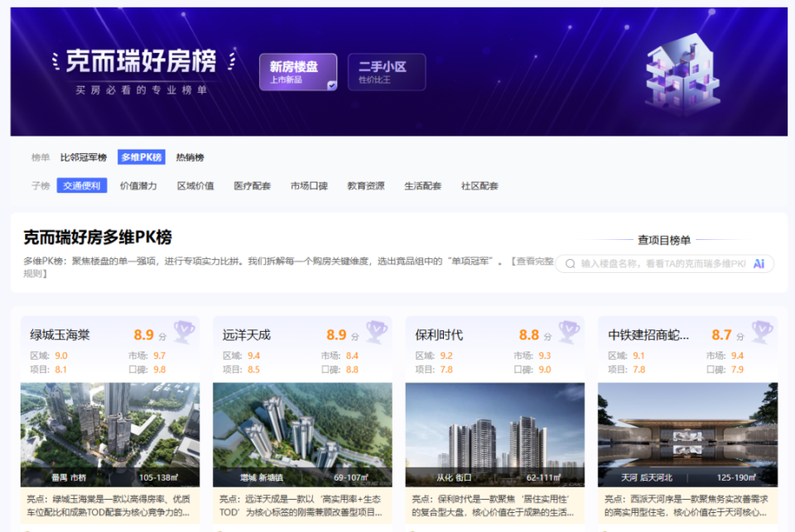Open the 市场口碑 sub-ranking
This screenshot has height=532, width=795.
tap(309, 186)
